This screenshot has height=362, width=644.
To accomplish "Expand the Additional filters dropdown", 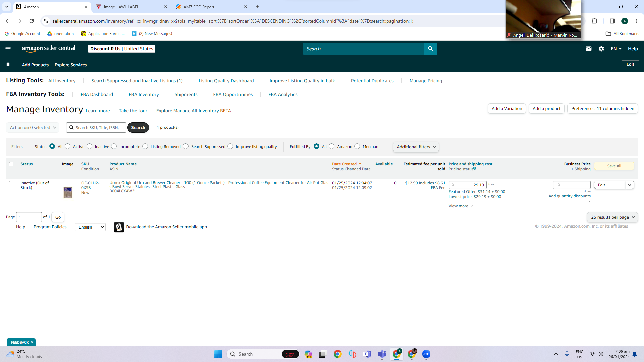I will (416, 147).
